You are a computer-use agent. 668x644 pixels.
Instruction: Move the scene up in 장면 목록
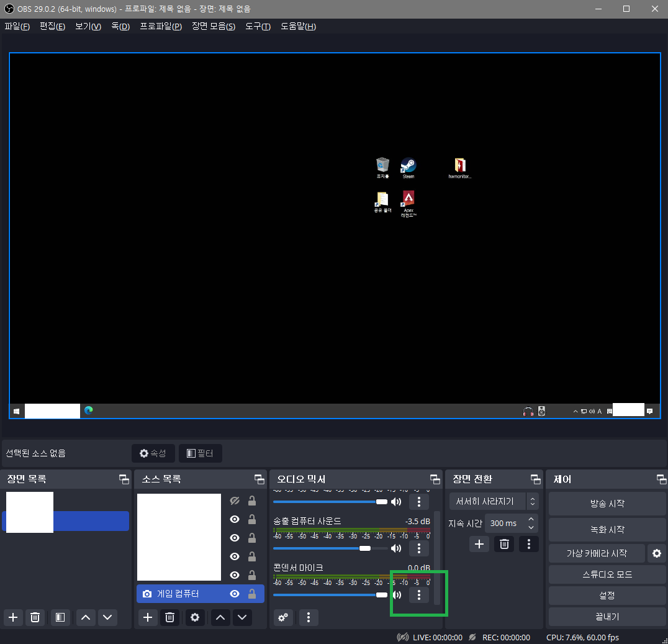[86, 617]
